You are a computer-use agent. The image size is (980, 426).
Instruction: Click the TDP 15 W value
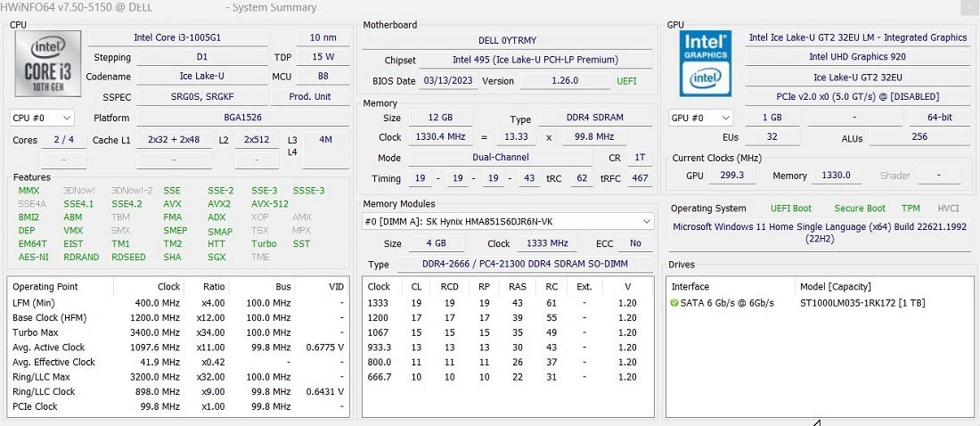[323, 57]
